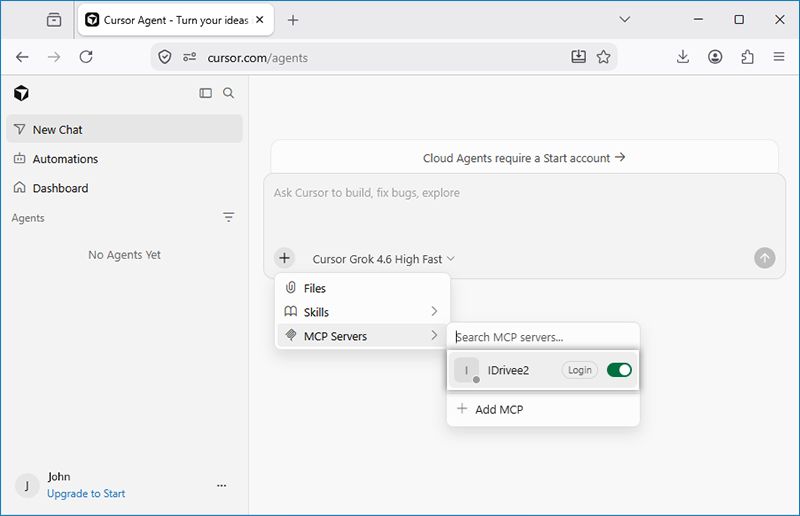Open Dashboard in the sidebar
The image size is (800, 516).
click(124, 188)
